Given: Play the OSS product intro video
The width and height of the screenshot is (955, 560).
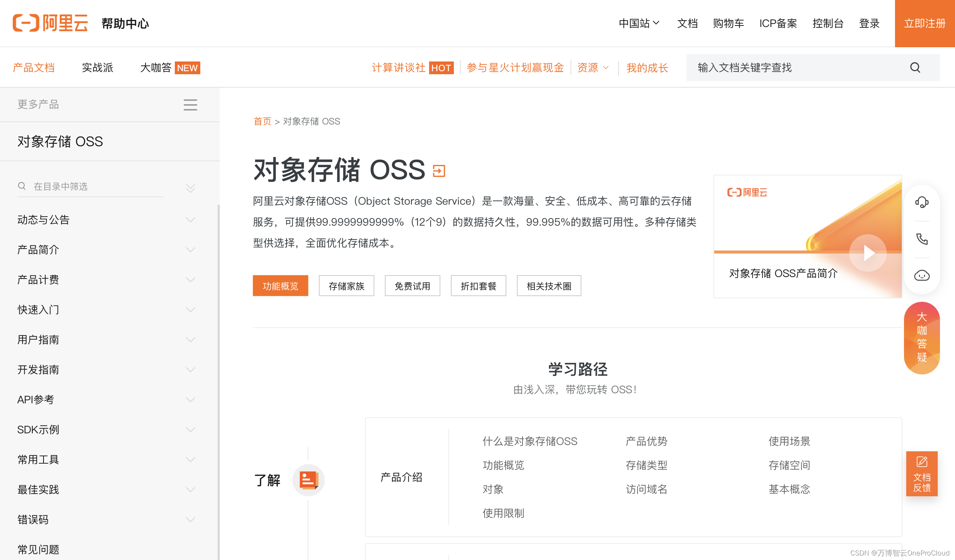Looking at the screenshot, I should tap(868, 253).
